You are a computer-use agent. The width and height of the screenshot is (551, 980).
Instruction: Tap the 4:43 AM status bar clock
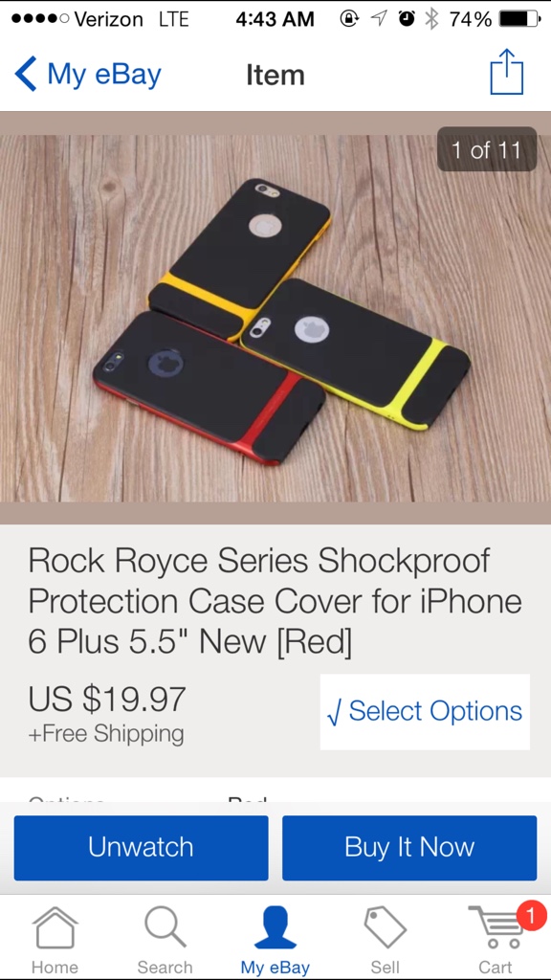point(275,19)
